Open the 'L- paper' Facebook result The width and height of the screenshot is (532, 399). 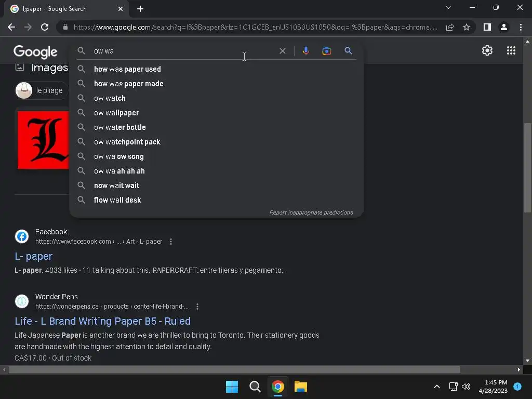(34, 256)
